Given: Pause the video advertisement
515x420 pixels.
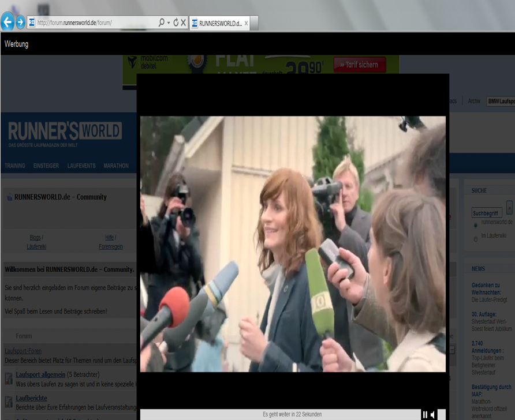Looking at the screenshot, I should pos(425,414).
